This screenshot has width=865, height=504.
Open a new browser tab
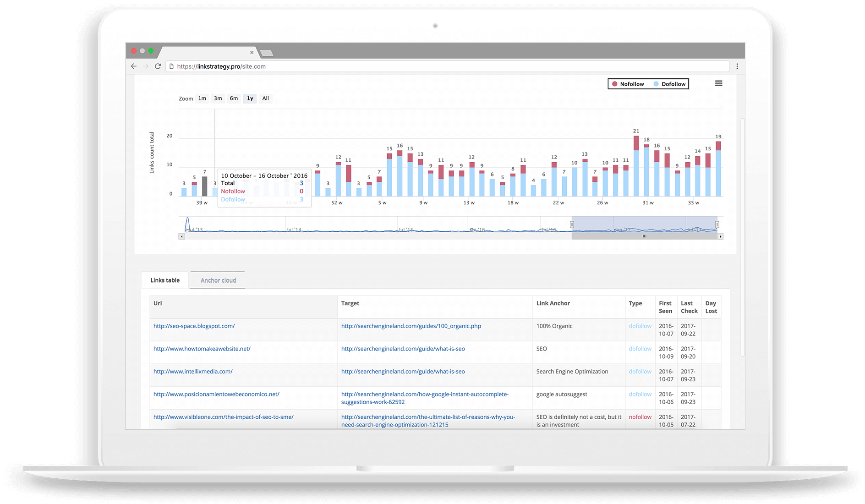[x=267, y=53]
